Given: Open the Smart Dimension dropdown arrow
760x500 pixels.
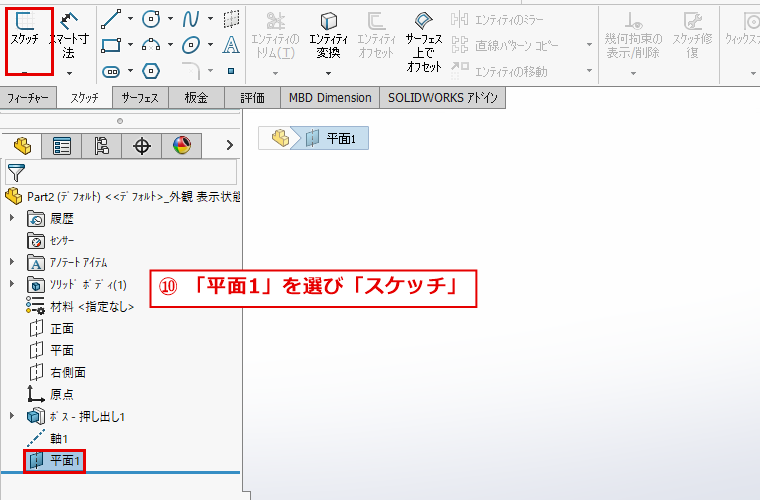Looking at the screenshot, I should click(69, 73).
